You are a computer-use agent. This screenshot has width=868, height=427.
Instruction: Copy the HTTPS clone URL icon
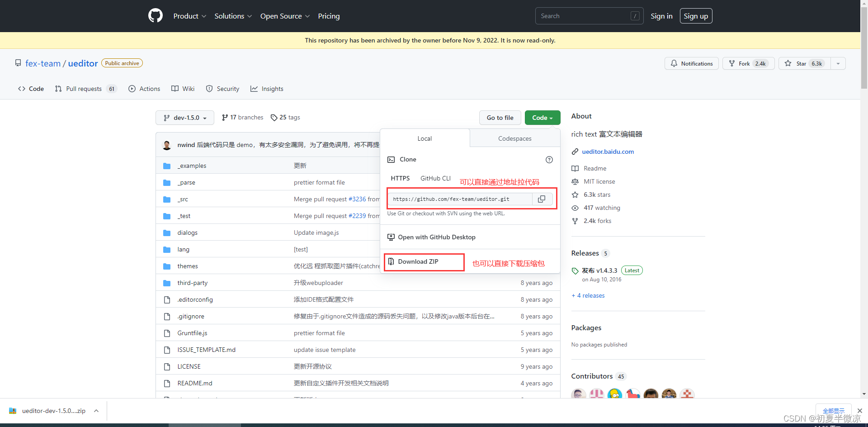[x=542, y=199]
